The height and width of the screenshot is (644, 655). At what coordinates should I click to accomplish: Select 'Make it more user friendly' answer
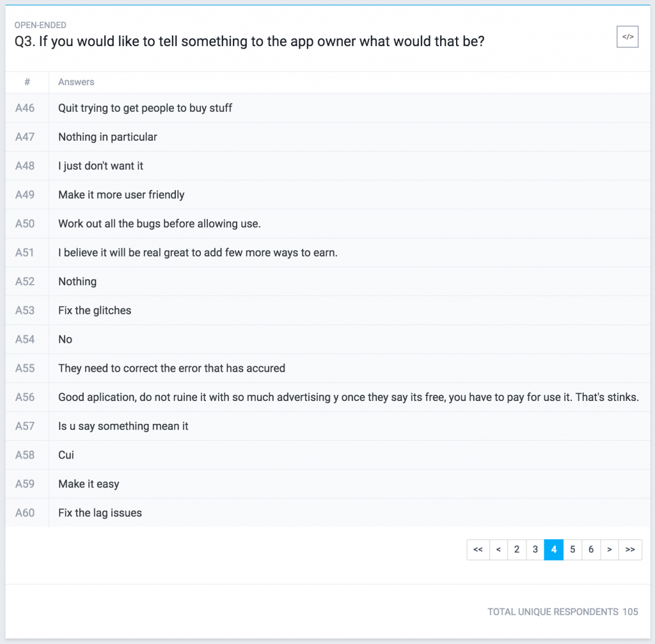(121, 194)
